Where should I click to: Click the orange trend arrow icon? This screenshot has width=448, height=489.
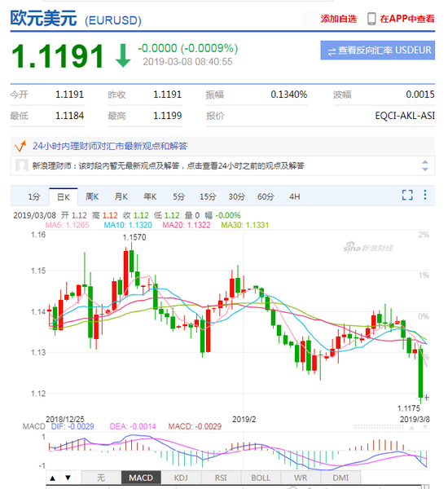[20, 146]
